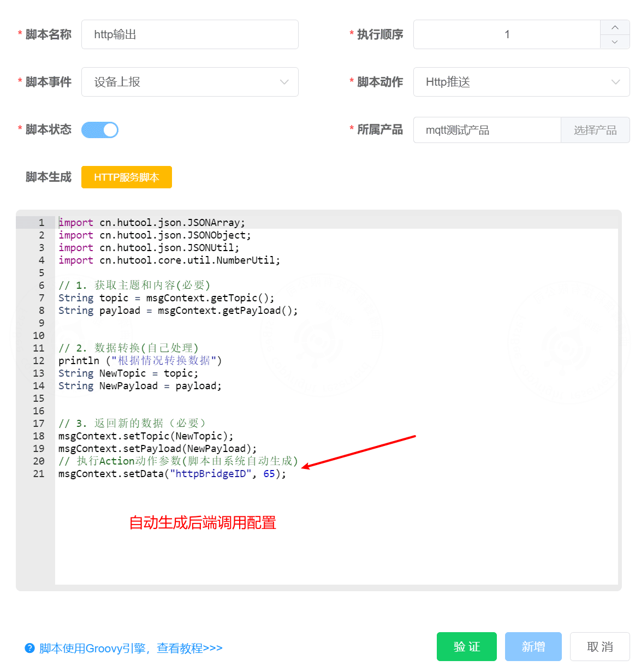Click the setTopic(NewTopic) line
This screenshot has height=672, width=641.
[x=146, y=436]
